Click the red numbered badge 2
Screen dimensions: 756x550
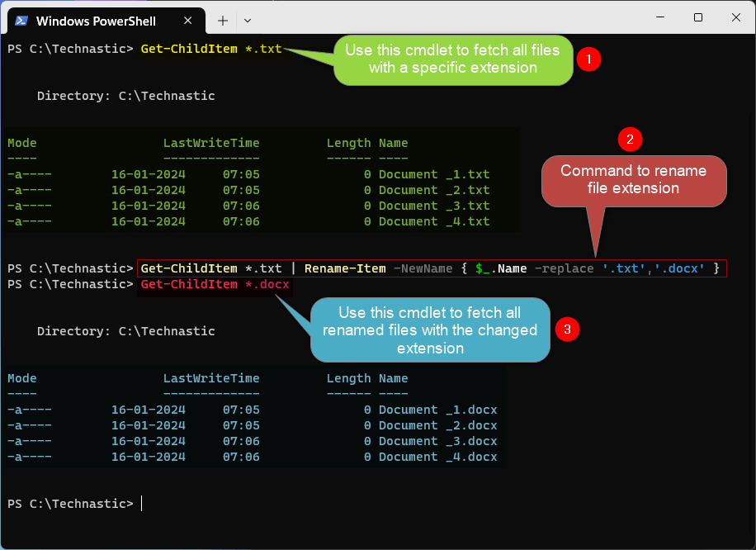630,140
